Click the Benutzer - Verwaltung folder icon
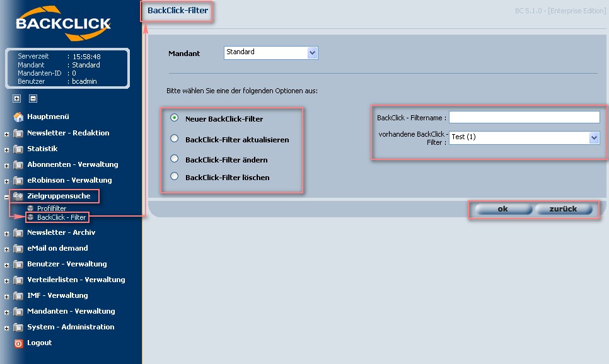609x364 pixels. tap(18, 264)
